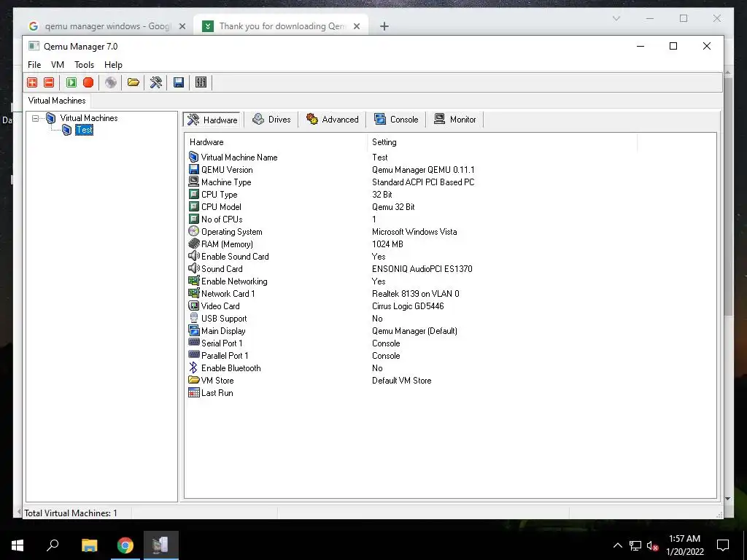Image resolution: width=747 pixels, height=560 pixels.
Task: Click the hammer and wrench tools toolbar icon
Action: point(156,82)
